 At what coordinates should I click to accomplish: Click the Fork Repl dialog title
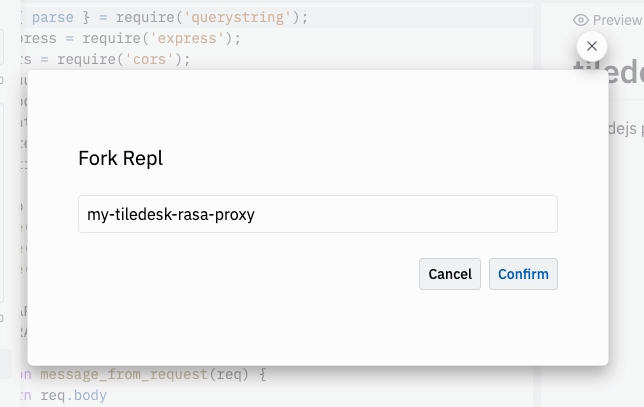point(120,159)
